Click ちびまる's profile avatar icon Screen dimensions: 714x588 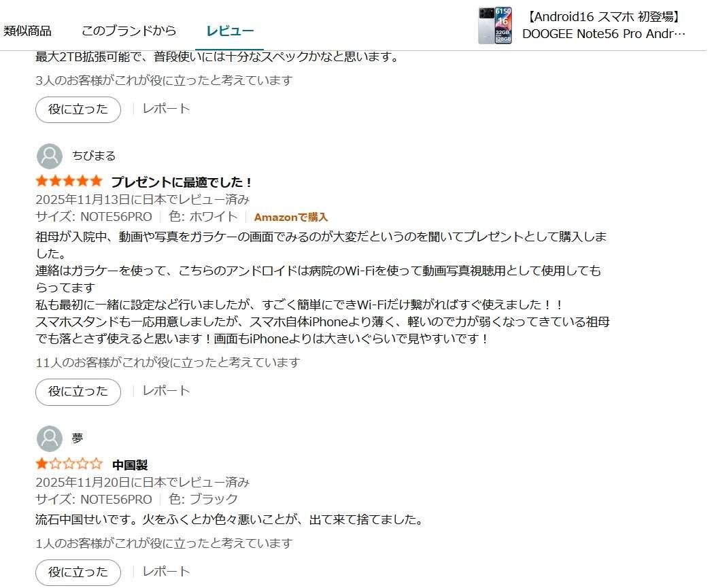pyautogui.click(x=49, y=156)
